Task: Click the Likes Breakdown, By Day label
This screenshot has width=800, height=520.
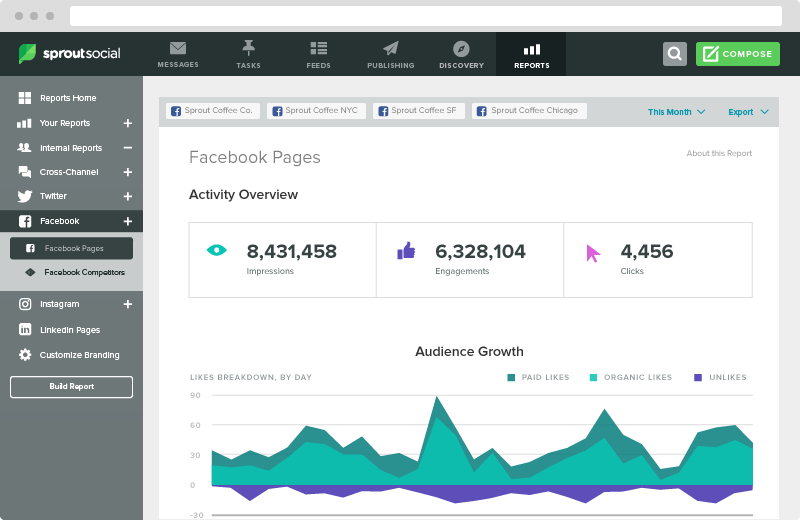Action: click(x=251, y=378)
